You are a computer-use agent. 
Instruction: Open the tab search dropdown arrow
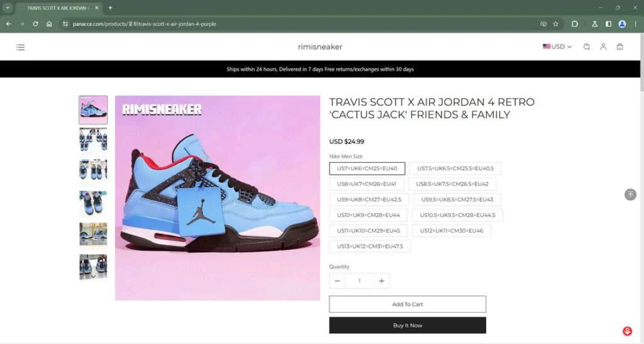(8, 8)
